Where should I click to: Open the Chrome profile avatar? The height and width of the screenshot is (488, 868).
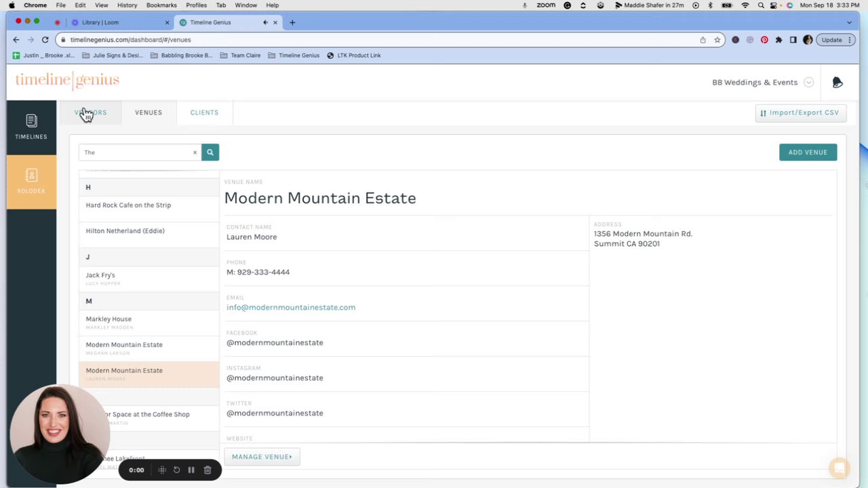coord(808,40)
